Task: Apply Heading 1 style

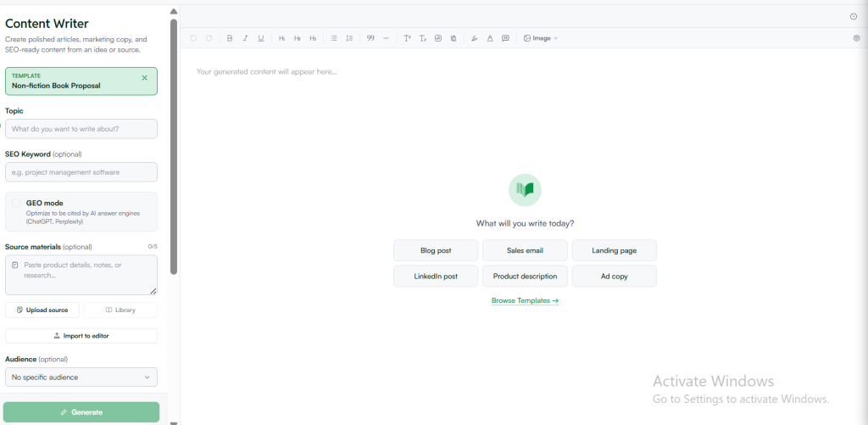Action: click(281, 38)
